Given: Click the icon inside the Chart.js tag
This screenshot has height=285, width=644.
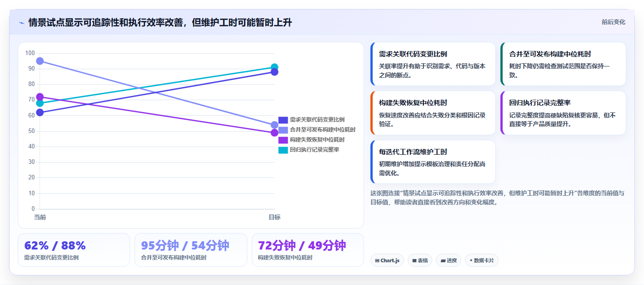Looking at the screenshot, I should pos(377,261).
